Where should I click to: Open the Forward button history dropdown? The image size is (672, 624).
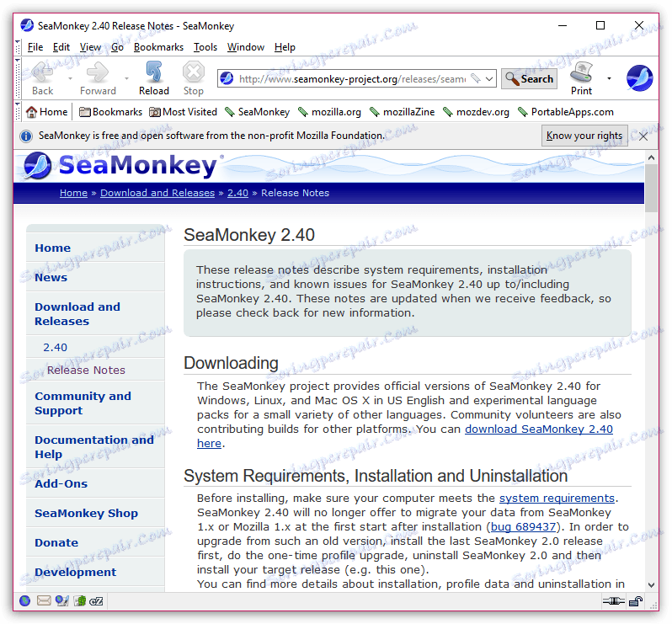pos(126,79)
